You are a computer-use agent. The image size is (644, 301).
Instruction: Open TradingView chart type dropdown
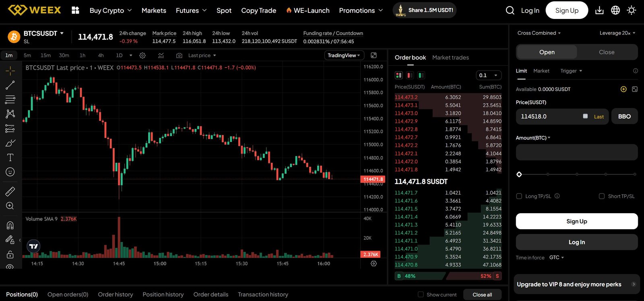pyautogui.click(x=344, y=56)
